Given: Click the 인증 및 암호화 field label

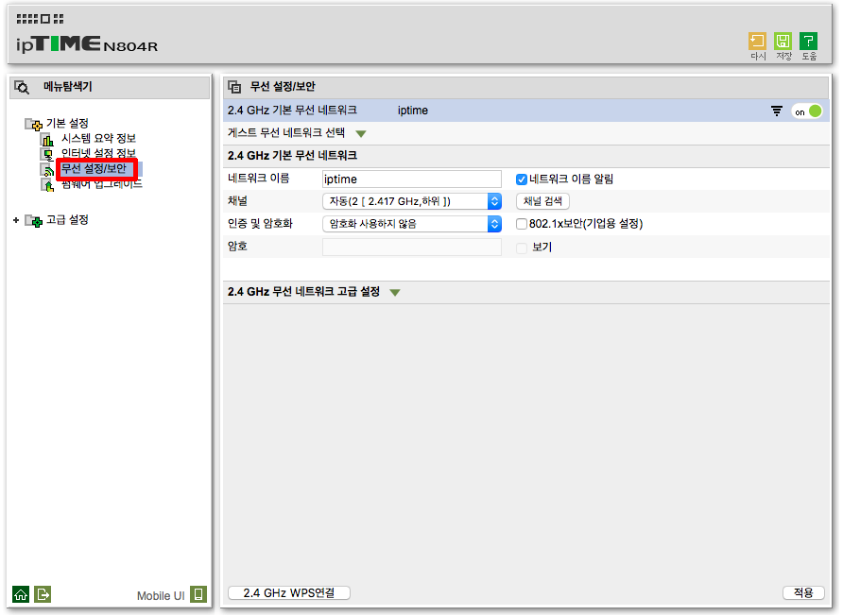Looking at the screenshot, I should [260, 224].
